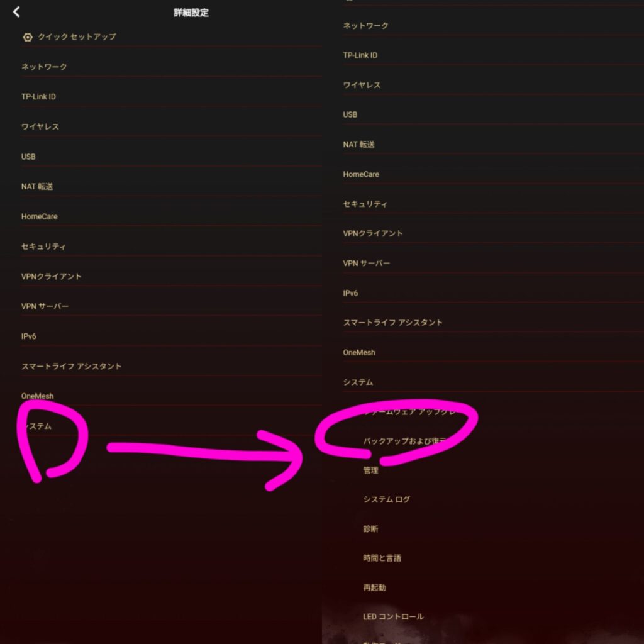Open セキュリティ in left panel

[171, 247]
